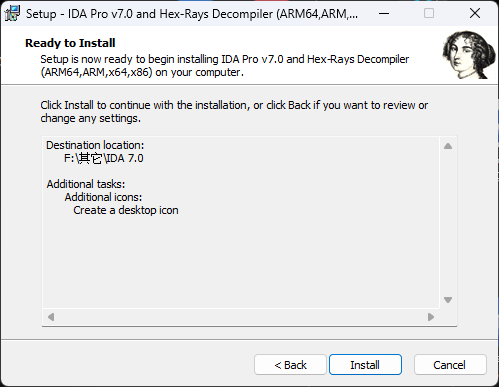Click the 'Destination location:' line
Viewport: 499px width, 387px height.
pos(95,145)
